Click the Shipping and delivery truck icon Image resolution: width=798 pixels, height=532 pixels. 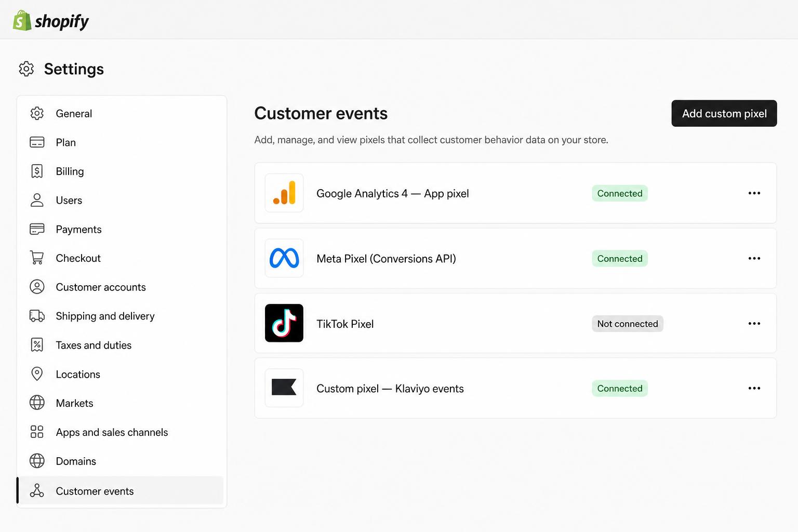[37, 316]
